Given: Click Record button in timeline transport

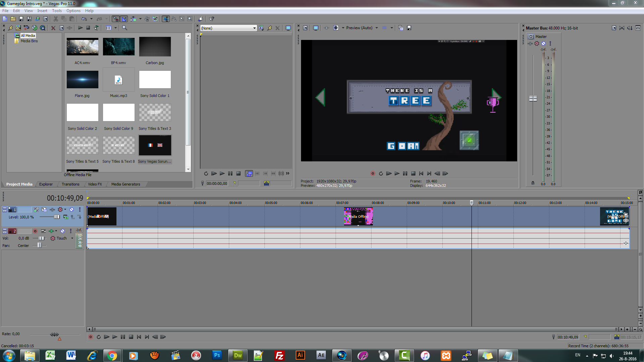Looking at the screenshot, I should (91, 337).
